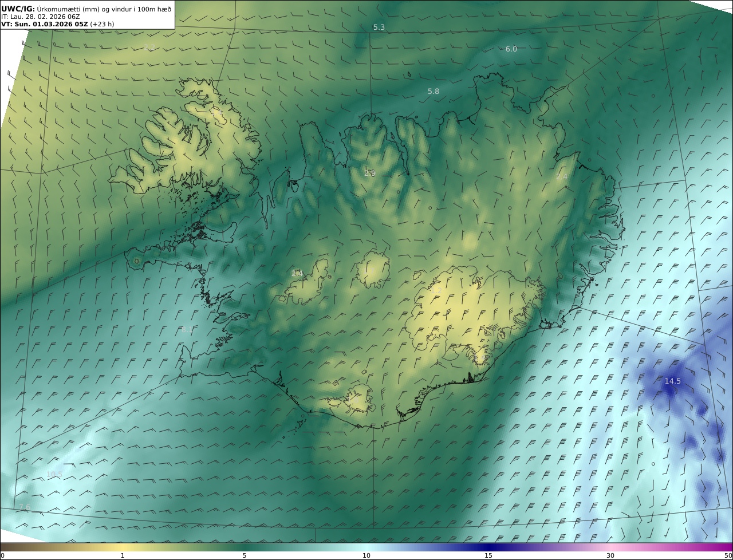Click the 7.6 value near the bottom-left corner
This screenshot has height=560, width=733.
(25, 507)
